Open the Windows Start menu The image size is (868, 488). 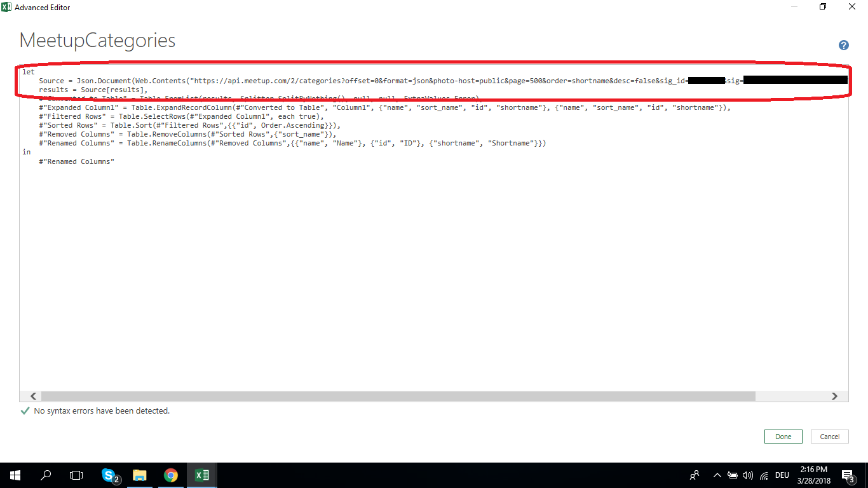click(x=15, y=475)
